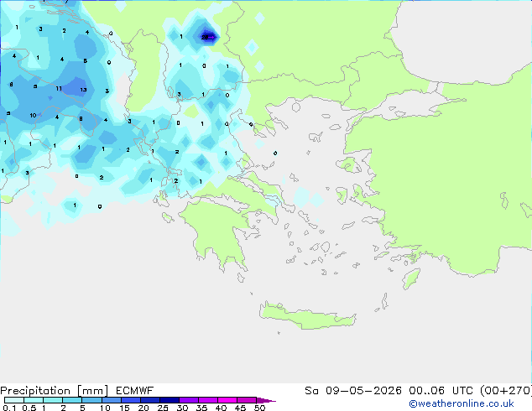Click the 5–10 mm legend color swatch
Screen dimensions: 532x411
click(92, 400)
